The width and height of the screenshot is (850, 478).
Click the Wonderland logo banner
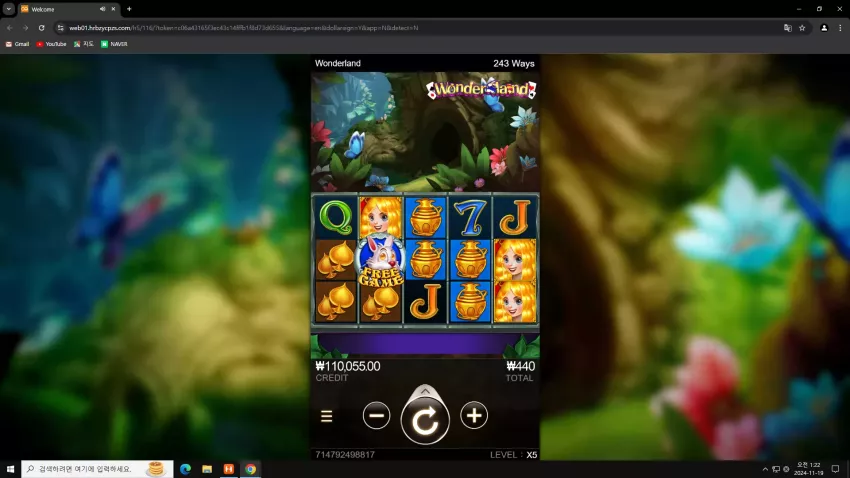click(481, 89)
